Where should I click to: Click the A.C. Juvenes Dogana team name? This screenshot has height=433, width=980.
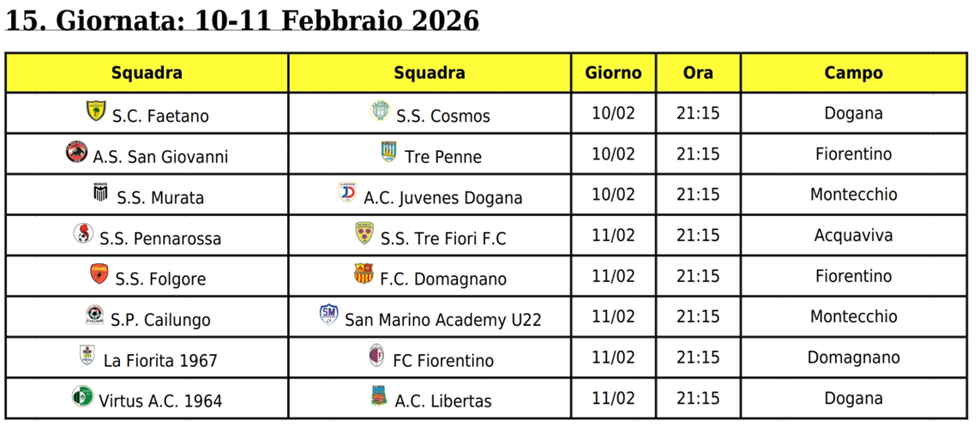(x=442, y=198)
